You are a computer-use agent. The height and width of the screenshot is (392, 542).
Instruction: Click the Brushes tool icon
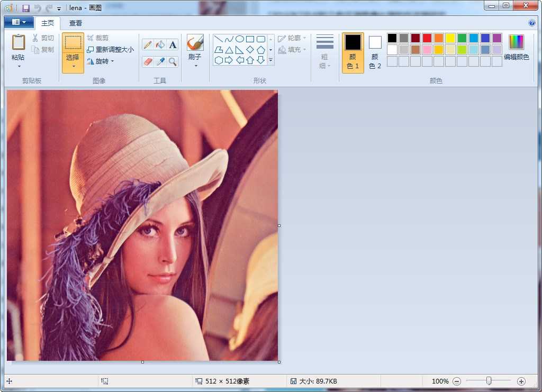pyautogui.click(x=195, y=43)
